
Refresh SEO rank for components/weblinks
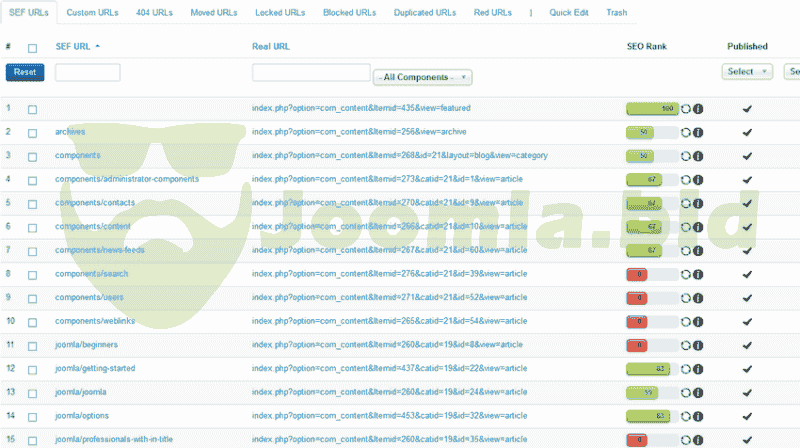click(686, 322)
